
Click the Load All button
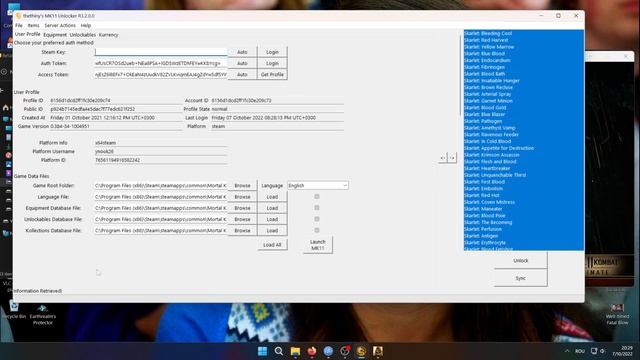[272, 245]
